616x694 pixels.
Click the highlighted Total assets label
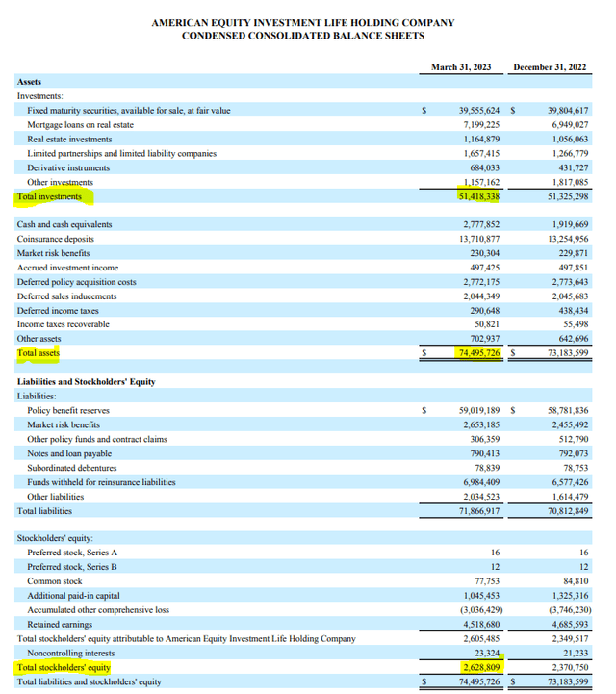click(x=38, y=354)
